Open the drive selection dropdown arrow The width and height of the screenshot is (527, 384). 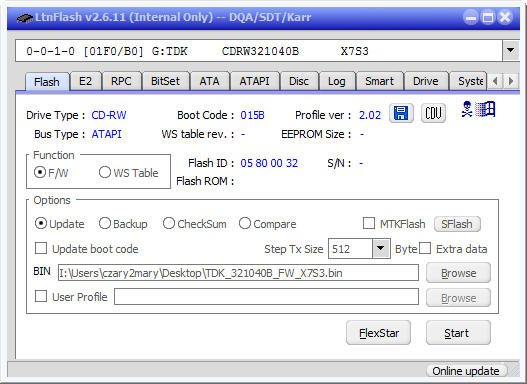click(511, 51)
